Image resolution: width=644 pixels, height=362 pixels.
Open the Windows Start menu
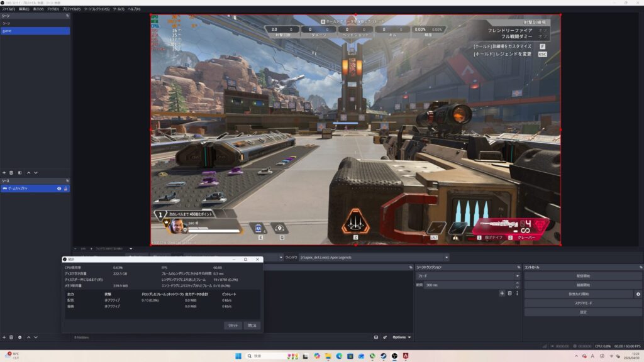238,356
